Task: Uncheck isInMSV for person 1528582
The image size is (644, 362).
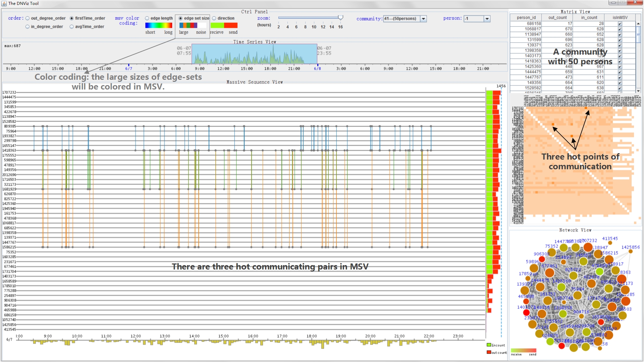Action: pyautogui.click(x=620, y=88)
